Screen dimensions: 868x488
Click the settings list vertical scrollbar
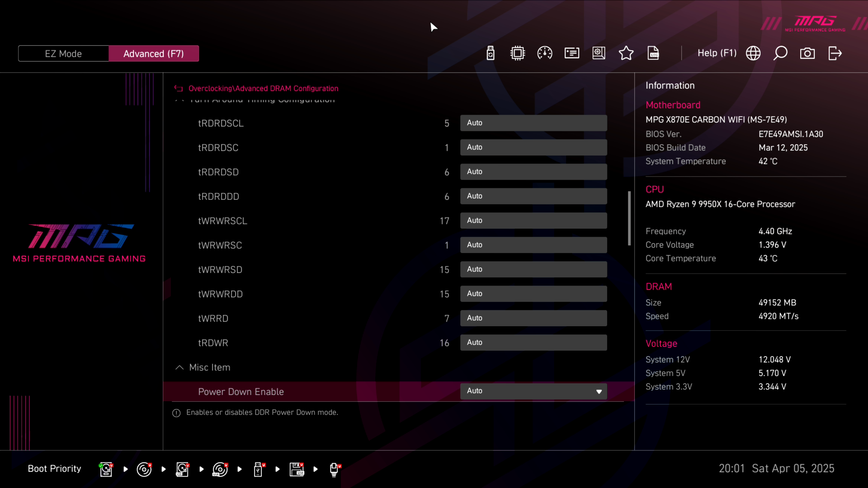click(x=629, y=219)
